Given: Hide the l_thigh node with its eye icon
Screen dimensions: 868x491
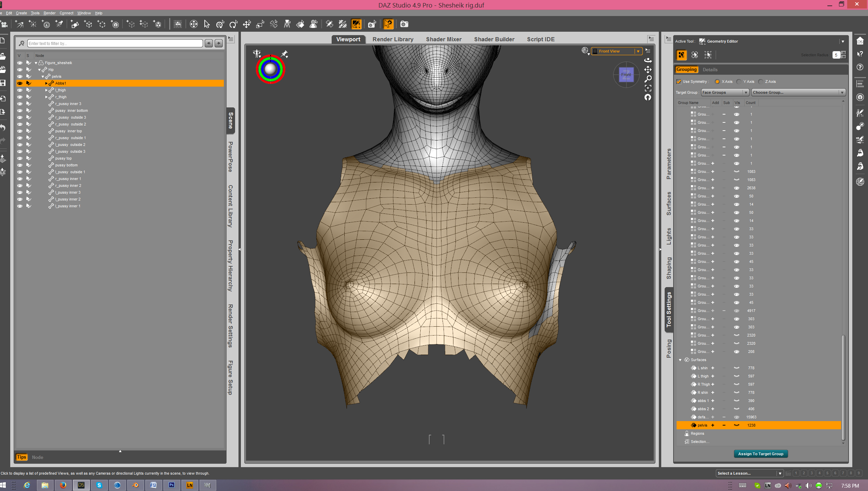Looking at the screenshot, I should coord(20,90).
